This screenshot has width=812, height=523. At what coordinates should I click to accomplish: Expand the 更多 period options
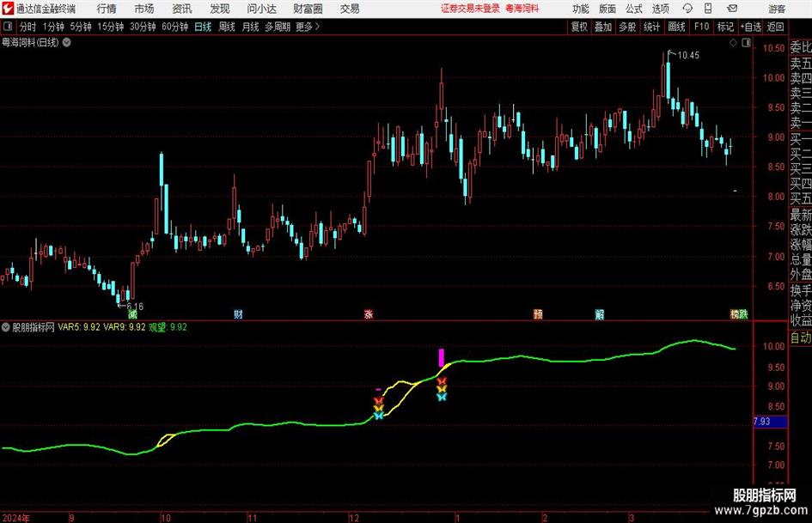(308, 27)
